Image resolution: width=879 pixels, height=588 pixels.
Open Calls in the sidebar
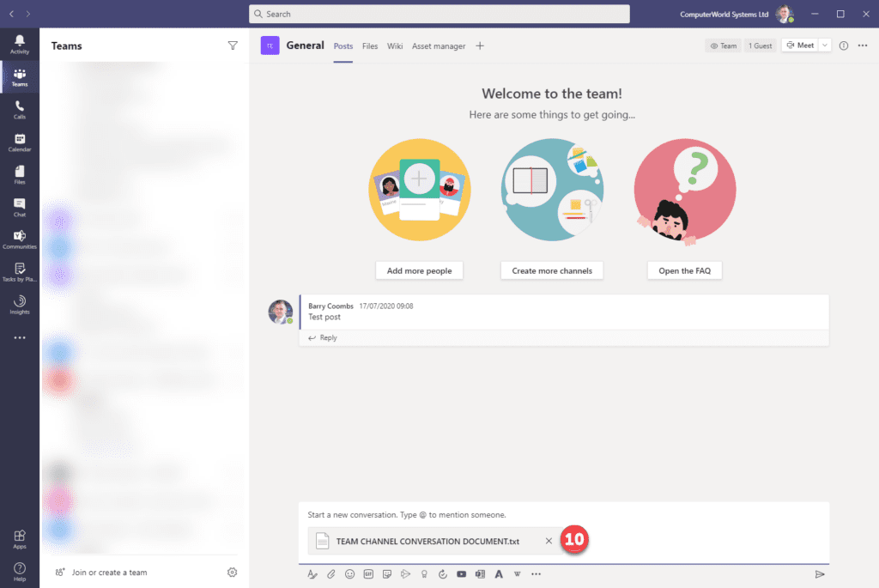point(20,110)
